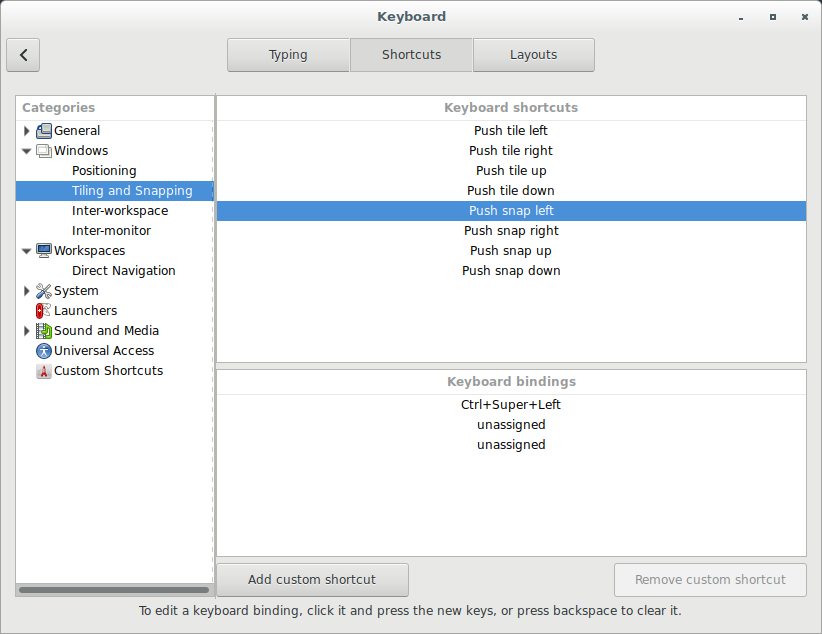822x634 pixels.
Task: Click the System tools icon
Action: coord(44,291)
